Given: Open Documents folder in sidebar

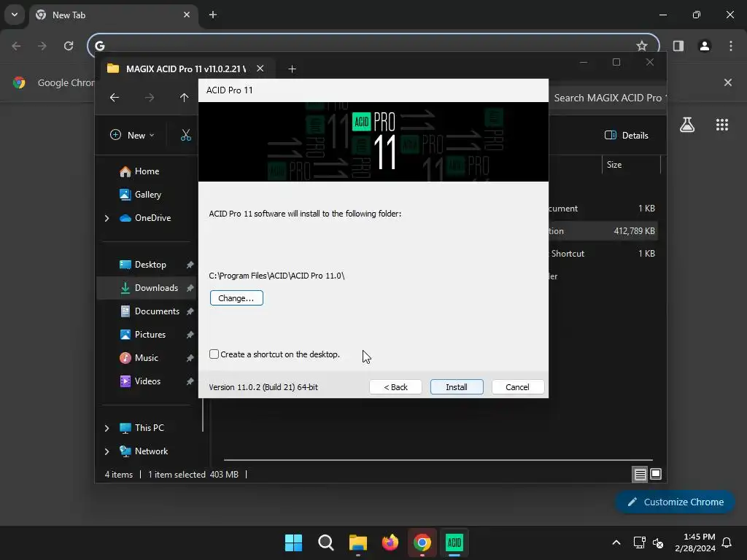Looking at the screenshot, I should 157,311.
